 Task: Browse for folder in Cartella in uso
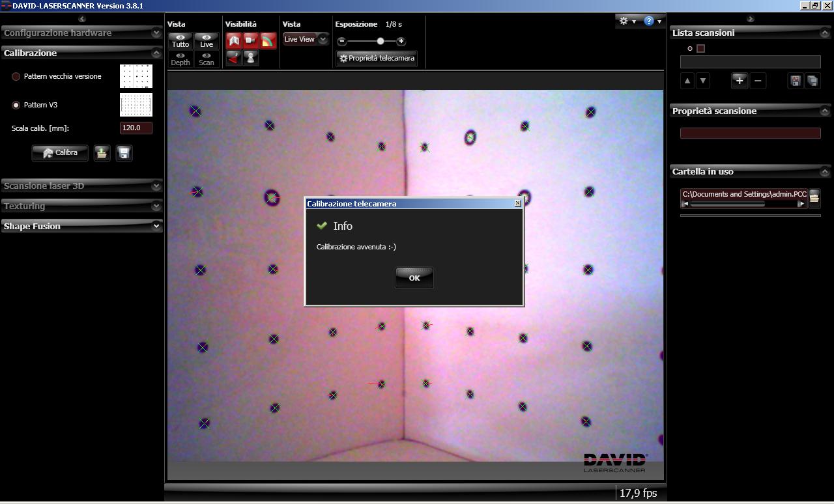point(814,197)
